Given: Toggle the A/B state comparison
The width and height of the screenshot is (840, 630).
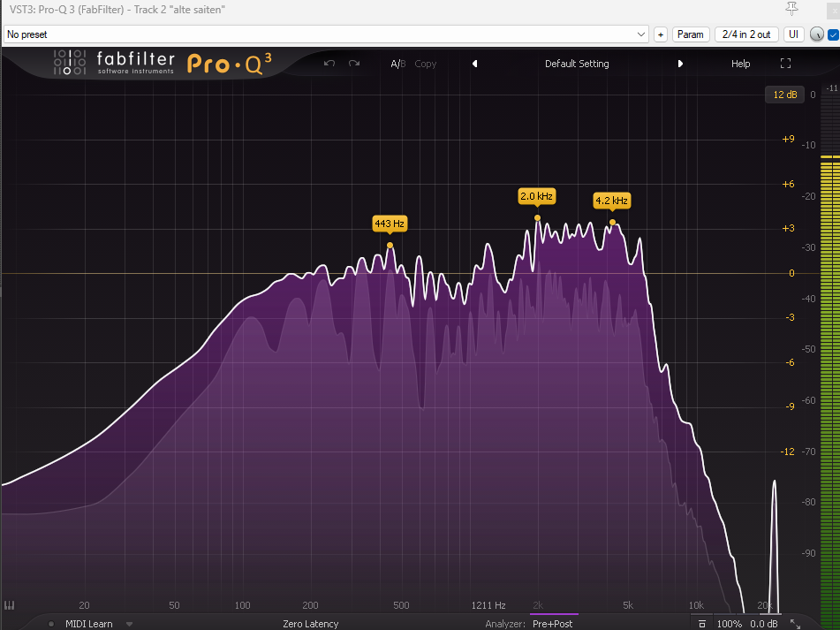Looking at the screenshot, I should coord(397,64).
